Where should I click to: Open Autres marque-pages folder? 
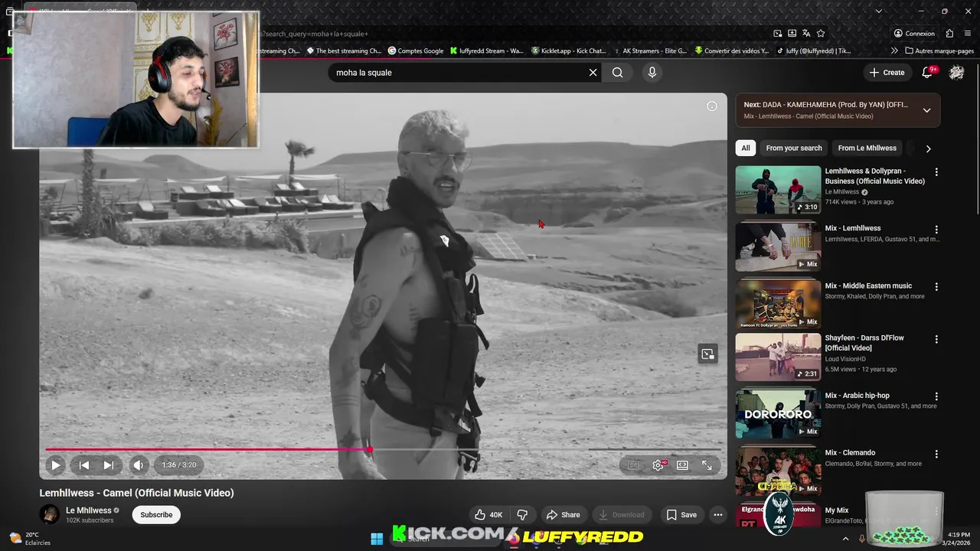pos(939,51)
